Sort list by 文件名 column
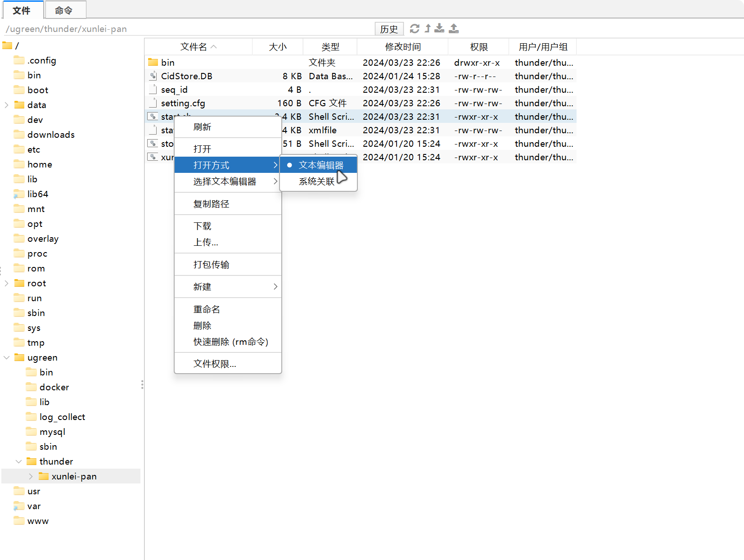744x560 pixels. (198, 47)
